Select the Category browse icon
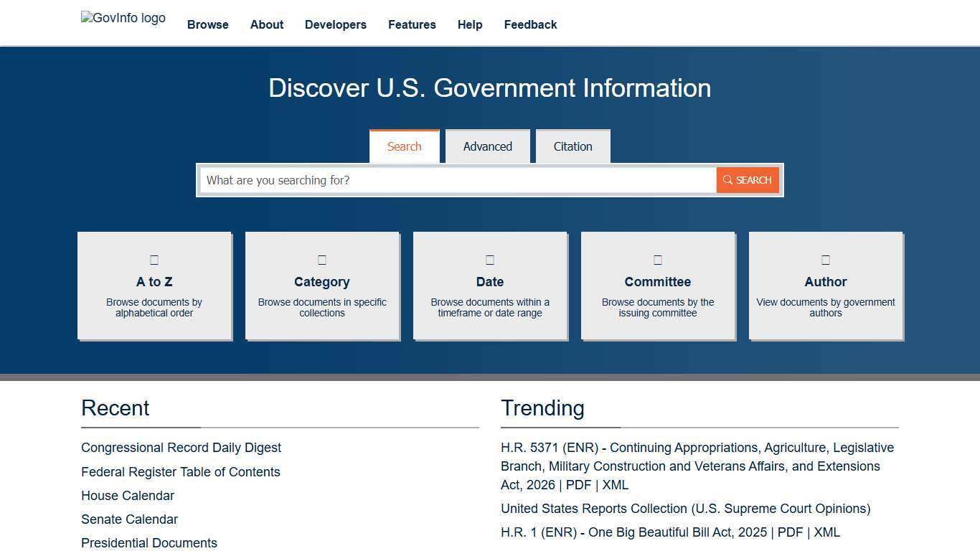Image resolution: width=980 pixels, height=551 pixels. click(x=322, y=260)
